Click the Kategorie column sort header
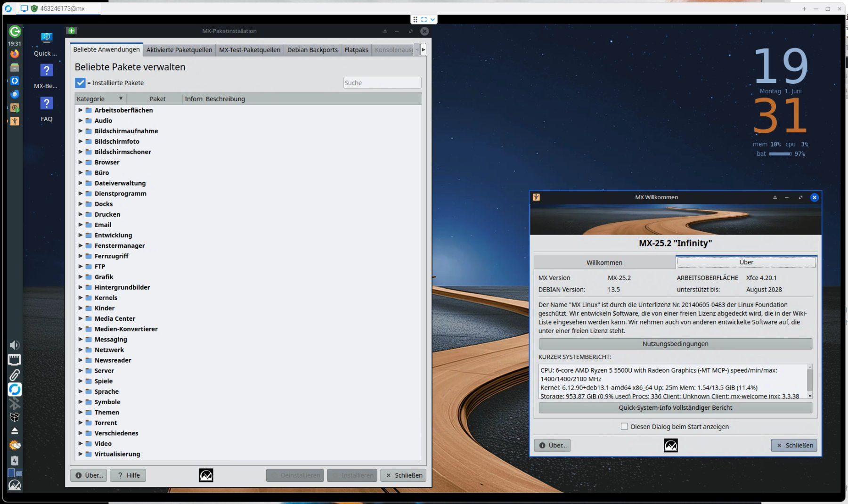The image size is (848, 504). (x=100, y=99)
